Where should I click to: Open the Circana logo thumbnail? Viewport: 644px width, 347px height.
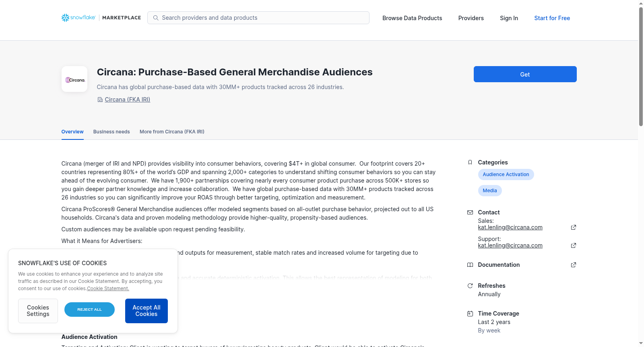(74, 79)
